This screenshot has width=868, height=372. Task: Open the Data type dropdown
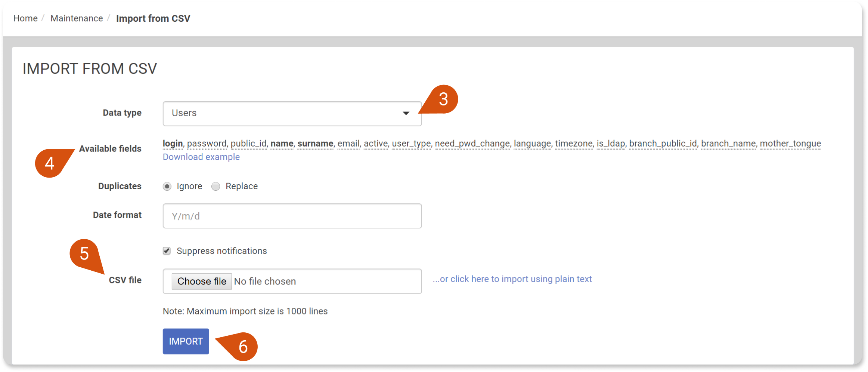tap(292, 113)
